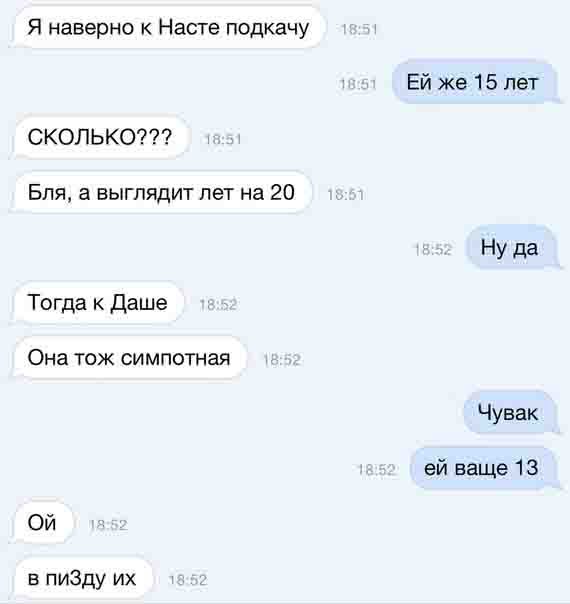
Task: Click the 18:52 timestamp beside "Ну да"
Action: 433,250
